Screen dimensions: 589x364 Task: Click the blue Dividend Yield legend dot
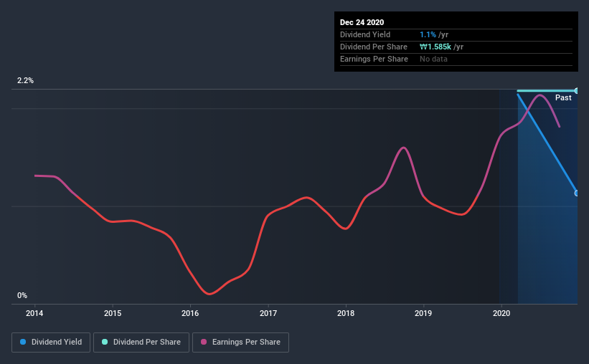23,342
